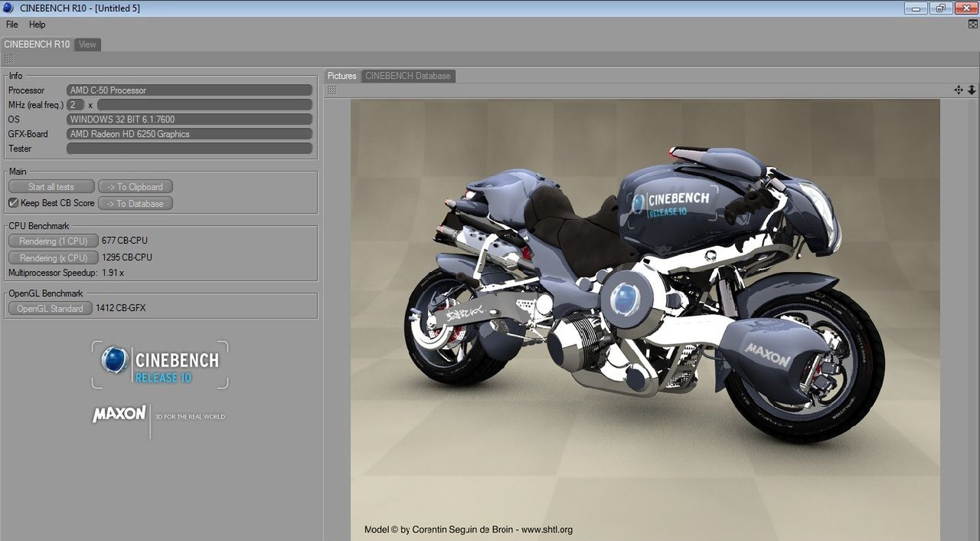Viewport: 980px width, 541px height.
Task: Click the rendered motorcycle picture
Action: coord(645,320)
